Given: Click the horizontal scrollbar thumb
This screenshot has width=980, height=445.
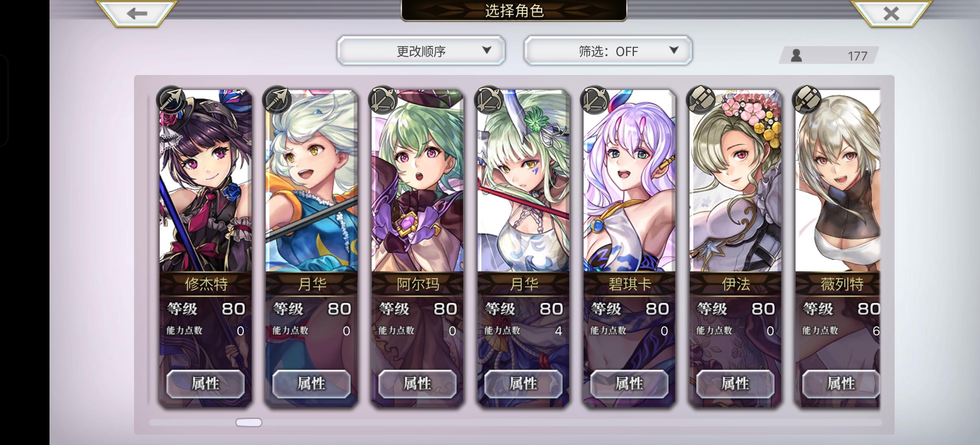Looking at the screenshot, I should 249,422.
